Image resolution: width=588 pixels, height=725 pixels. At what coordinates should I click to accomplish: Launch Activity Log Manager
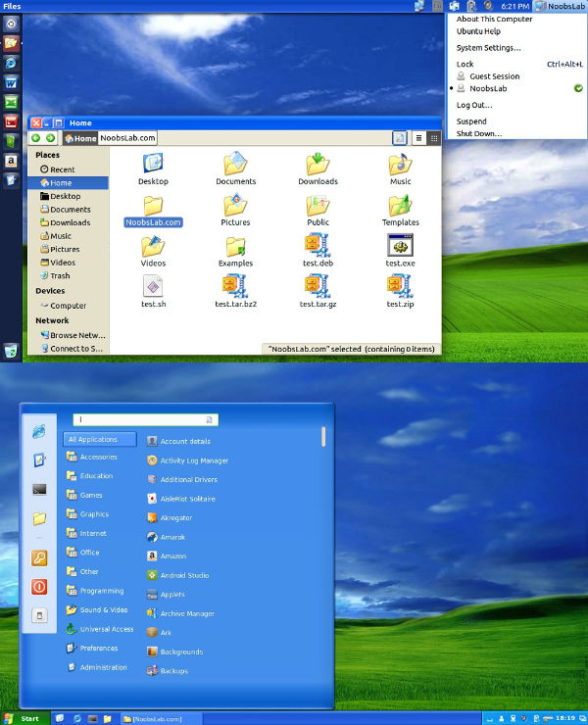188,460
